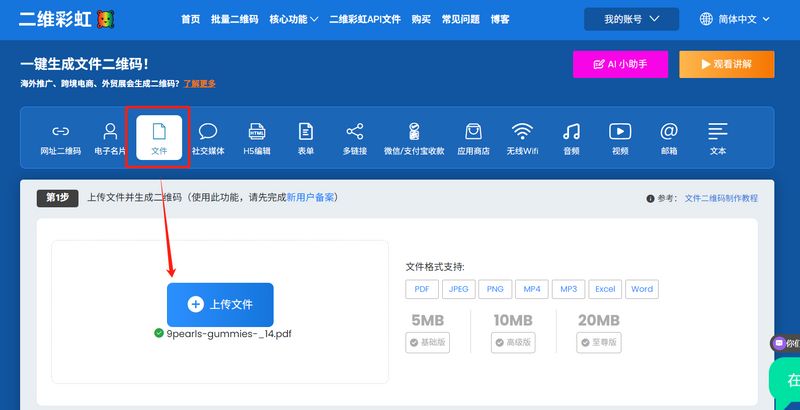Open the 常见问题 menu item
800x410 pixels.
[461, 19]
